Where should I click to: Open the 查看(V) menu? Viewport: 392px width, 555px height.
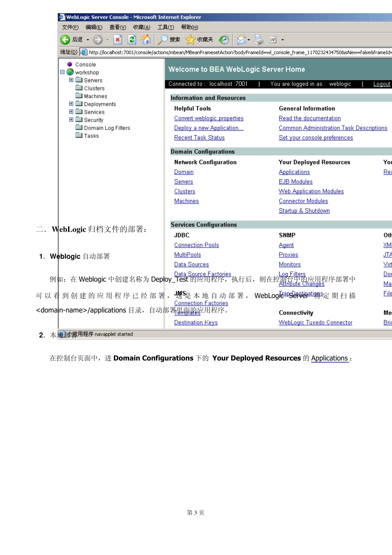118,27
